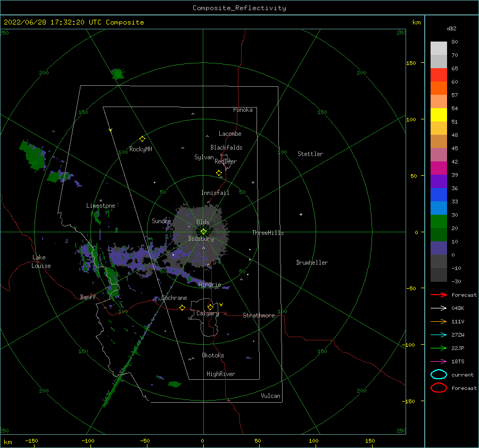This screenshot has width=479, height=448.
Task: Click the 18TS legend label
Action: 458,362
